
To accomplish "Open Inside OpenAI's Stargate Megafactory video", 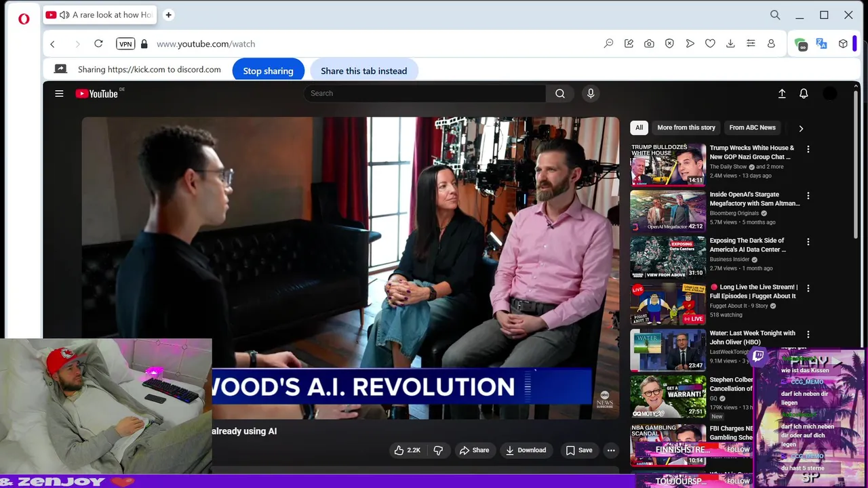I will pyautogui.click(x=755, y=199).
